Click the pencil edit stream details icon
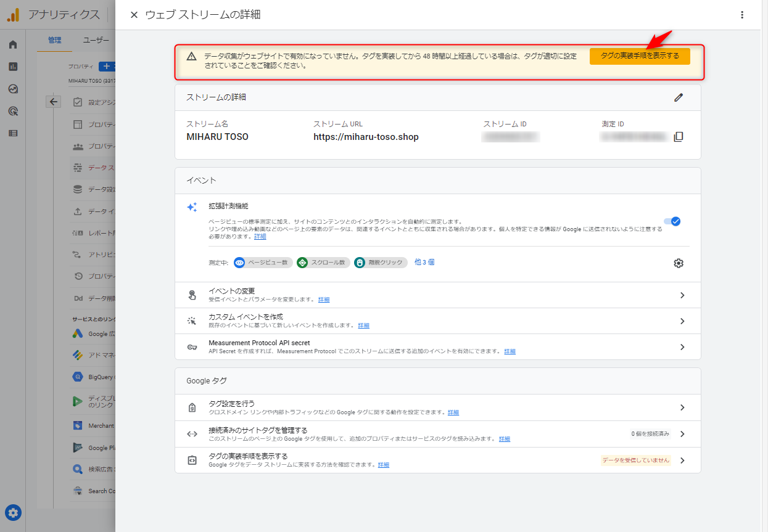768x532 pixels. 679,97
